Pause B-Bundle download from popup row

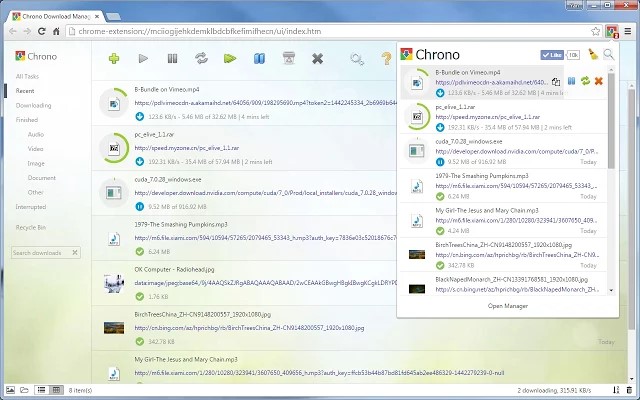click(x=570, y=81)
